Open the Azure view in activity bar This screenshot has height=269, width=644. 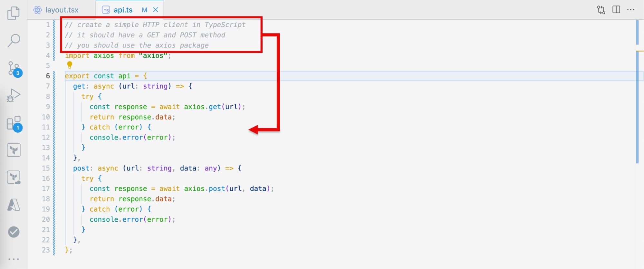coord(14,205)
